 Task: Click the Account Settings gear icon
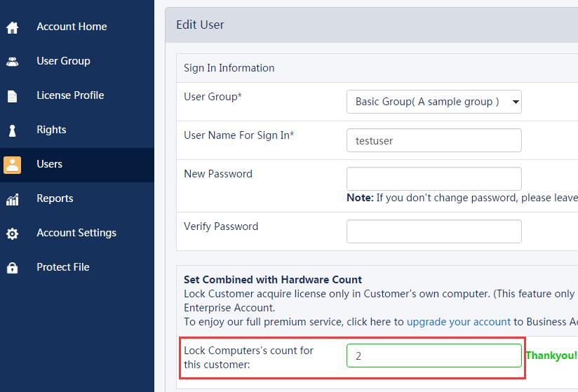pyautogui.click(x=12, y=234)
